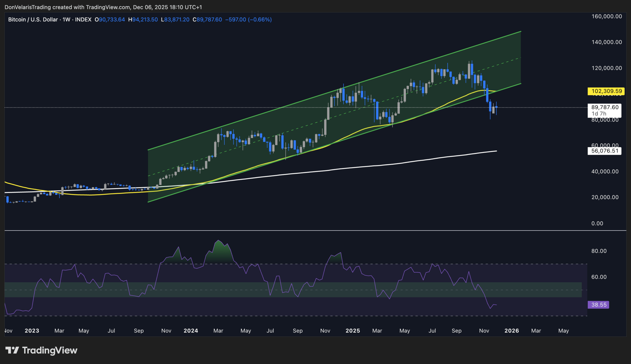Screen dimensions: 631x364
Task: Select the Bitcoin / U.S. Dollar symbol title
Action: [33, 20]
